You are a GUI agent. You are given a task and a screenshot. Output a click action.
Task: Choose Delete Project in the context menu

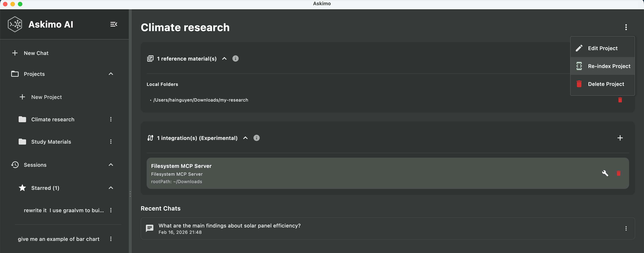(x=606, y=84)
